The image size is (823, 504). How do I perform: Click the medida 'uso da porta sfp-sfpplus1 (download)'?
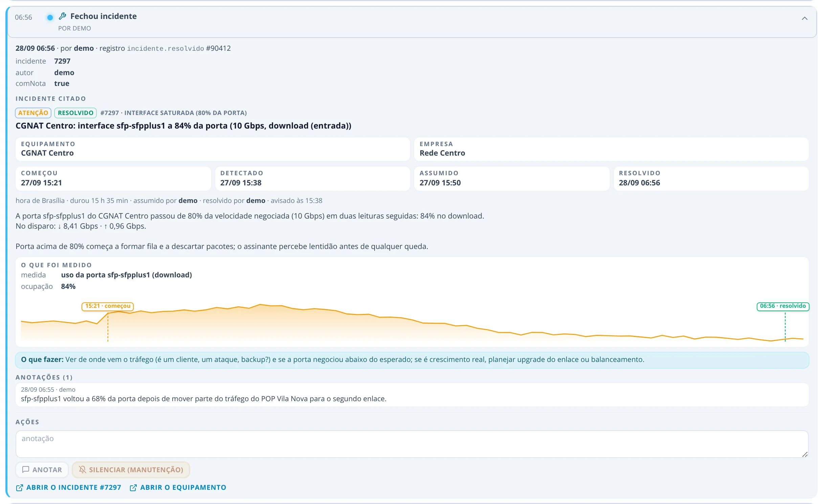[126, 275]
